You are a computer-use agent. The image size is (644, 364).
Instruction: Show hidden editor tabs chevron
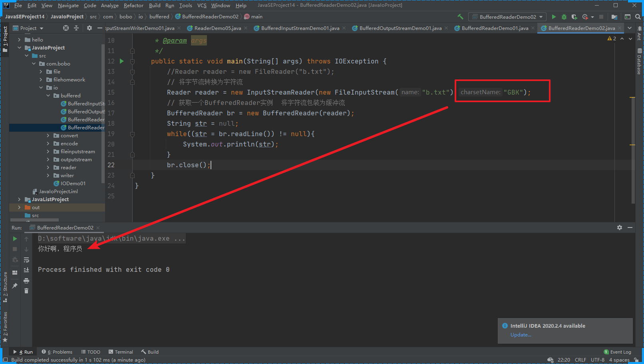click(x=630, y=28)
